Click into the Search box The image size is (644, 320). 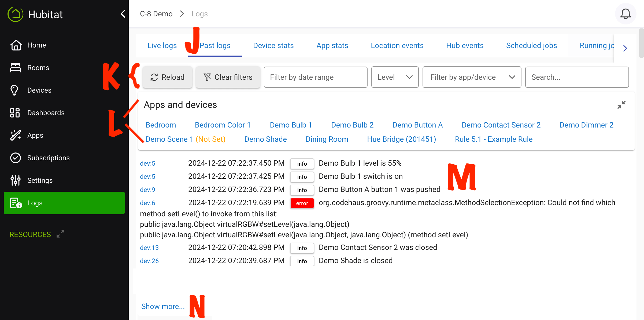coord(577,77)
